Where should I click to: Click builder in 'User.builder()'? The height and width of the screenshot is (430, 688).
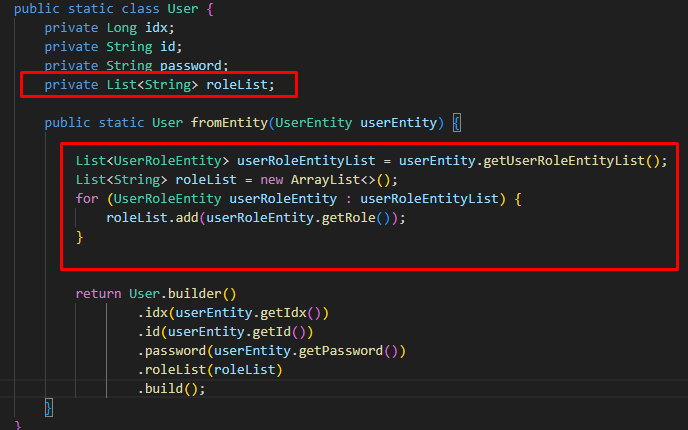195,294
